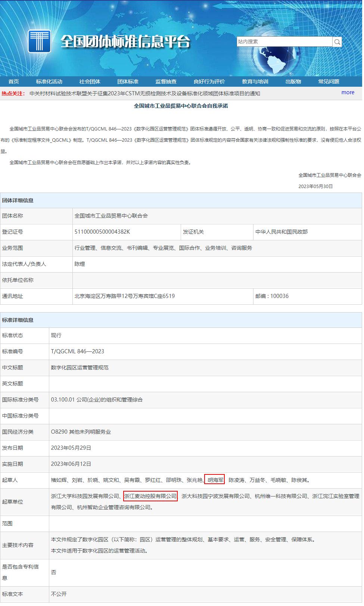Open the 首页 menu item
Screen dimensions: 364x606
click(14, 81)
